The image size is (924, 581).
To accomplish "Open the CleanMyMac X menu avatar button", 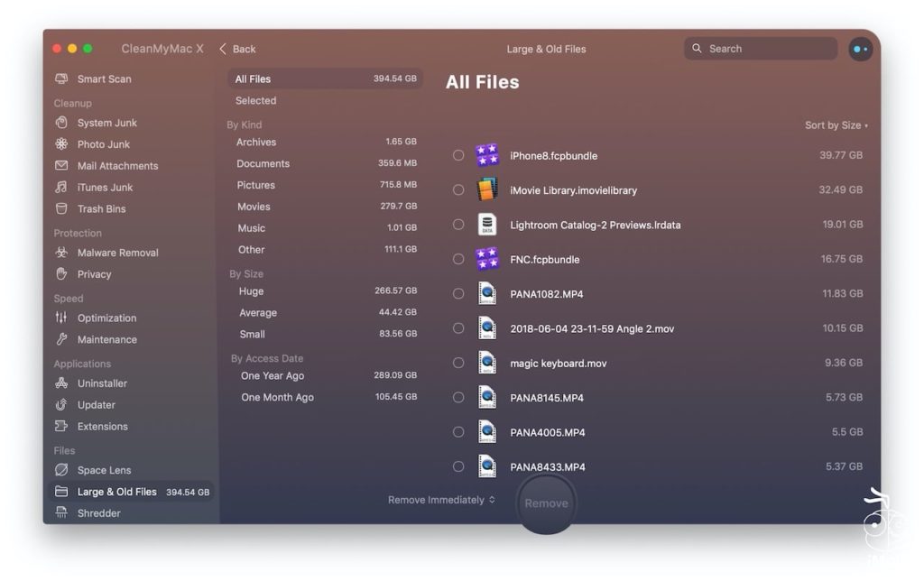I will [x=860, y=49].
